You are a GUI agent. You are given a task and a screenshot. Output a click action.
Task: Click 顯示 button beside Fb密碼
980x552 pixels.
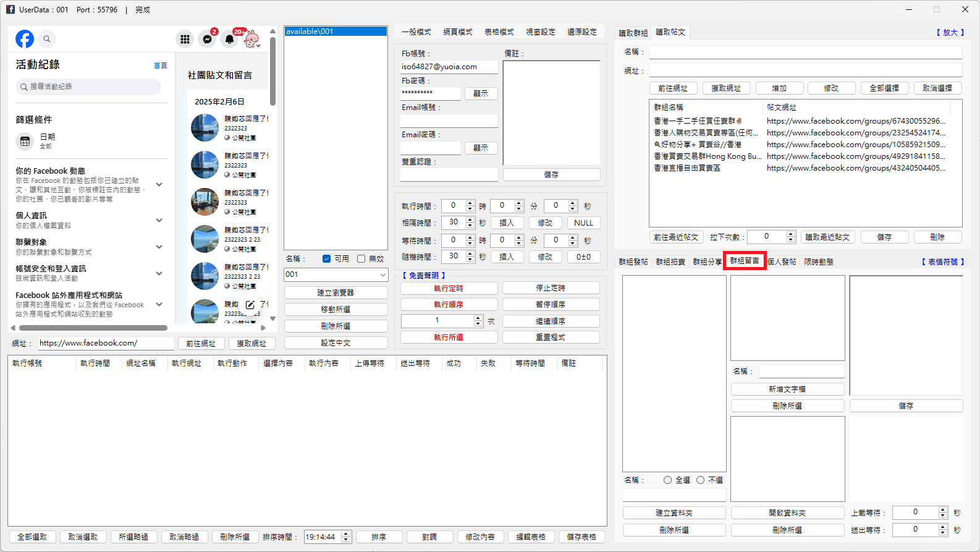pos(481,93)
